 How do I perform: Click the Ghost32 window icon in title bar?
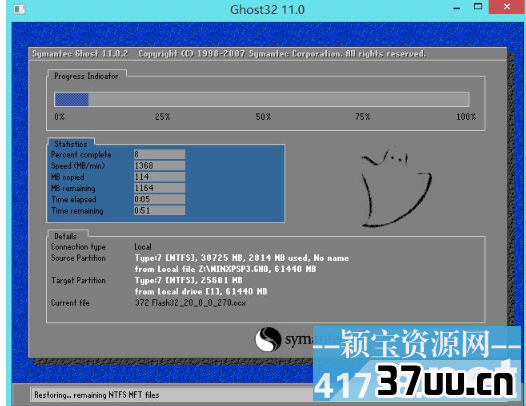pos(19,9)
